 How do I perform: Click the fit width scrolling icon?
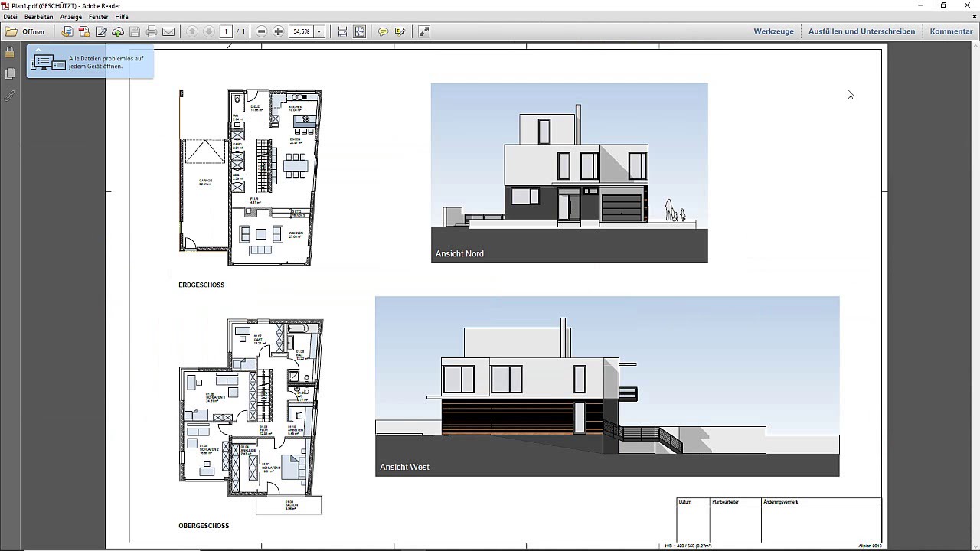click(342, 31)
